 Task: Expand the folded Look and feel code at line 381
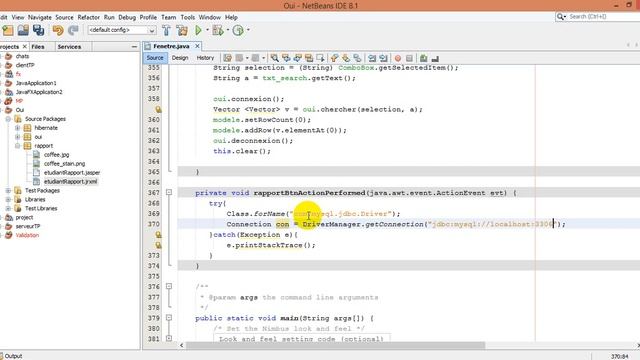pos(169,338)
